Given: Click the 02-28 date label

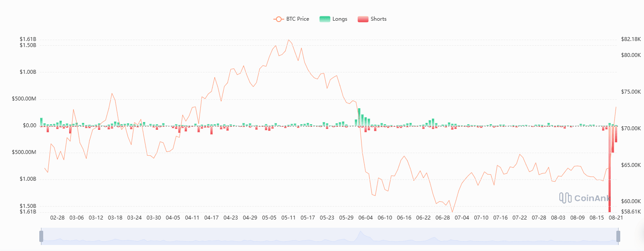Looking at the screenshot, I should click(57, 218).
